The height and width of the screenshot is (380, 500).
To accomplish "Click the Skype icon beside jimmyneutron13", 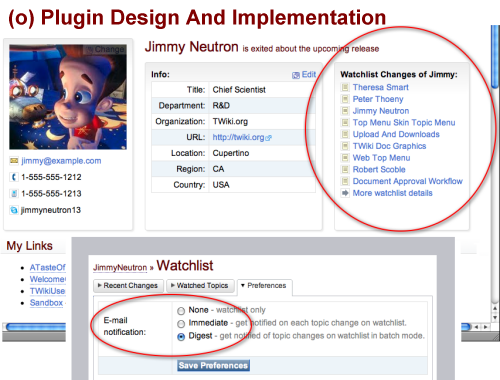I will (x=14, y=210).
